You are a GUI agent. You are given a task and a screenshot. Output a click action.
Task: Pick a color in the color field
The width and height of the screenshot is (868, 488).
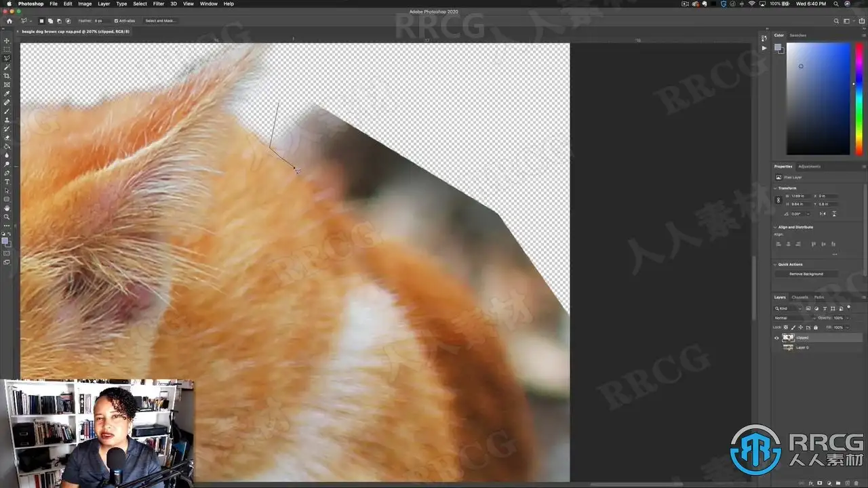tap(818, 99)
